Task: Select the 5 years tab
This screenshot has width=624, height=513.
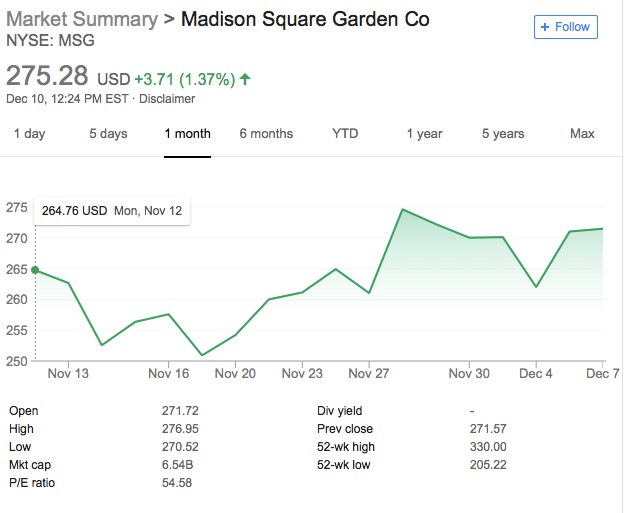Action: (502, 134)
